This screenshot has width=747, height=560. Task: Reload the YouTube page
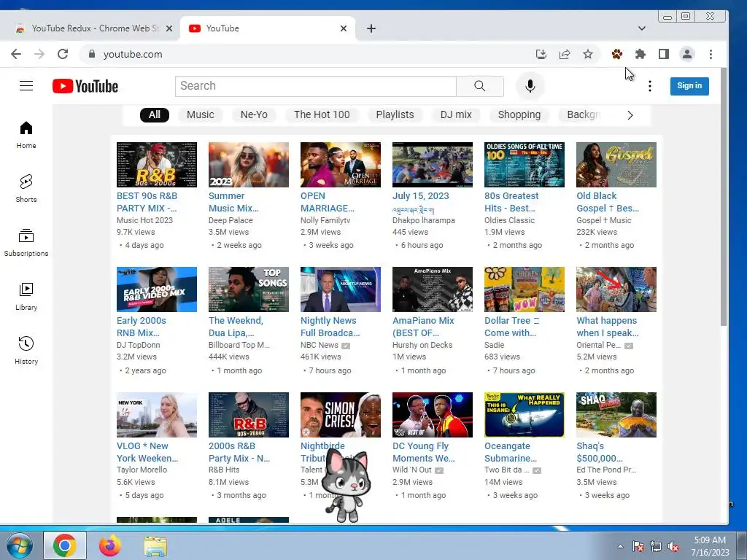click(63, 54)
